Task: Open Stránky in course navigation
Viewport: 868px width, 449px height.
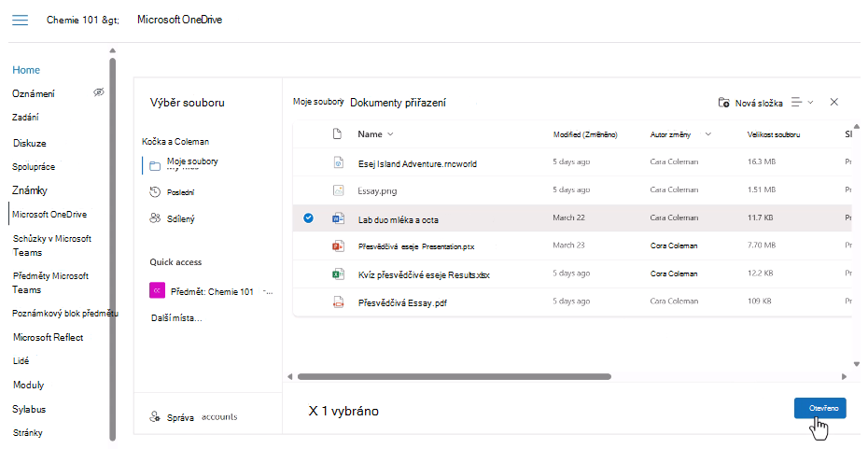Action: (x=28, y=432)
